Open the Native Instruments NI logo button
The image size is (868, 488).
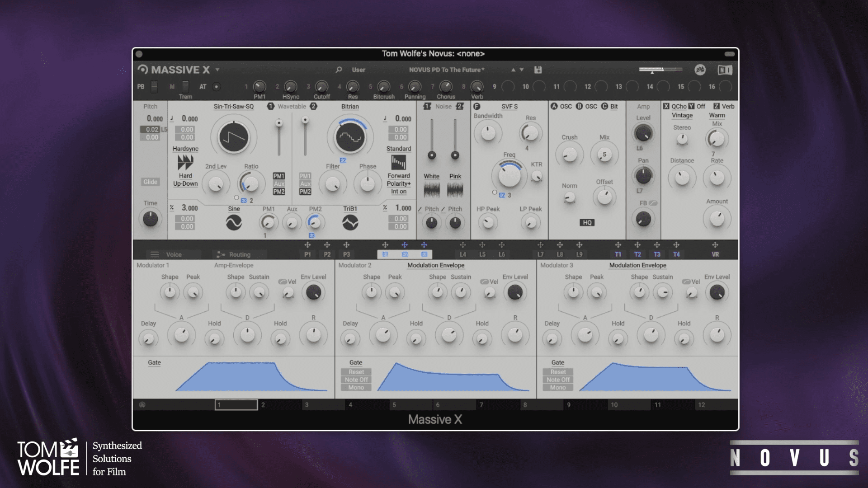tap(725, 70)
